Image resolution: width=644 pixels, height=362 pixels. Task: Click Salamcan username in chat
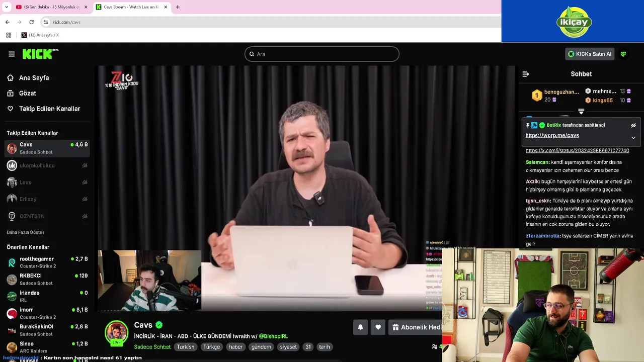pyautogui.click(x=537, y=162)
